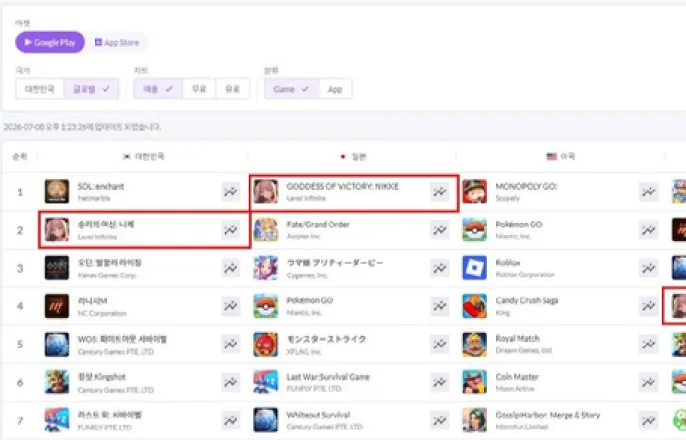Open trend chart for Gossip Harbor: Merge & Story
Image resolution: width=686 pixels, height=440 pixels.
pyautogui.click(x=649, y=420)
